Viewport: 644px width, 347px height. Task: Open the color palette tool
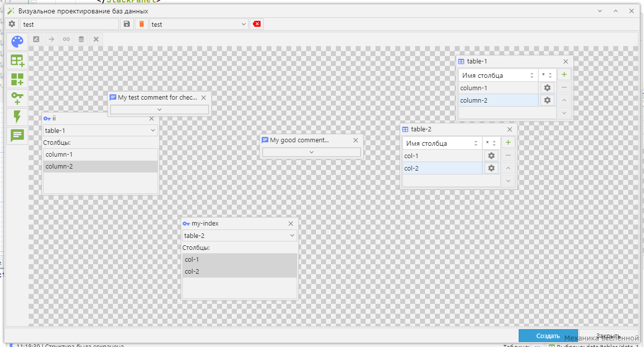click(17, 42)
